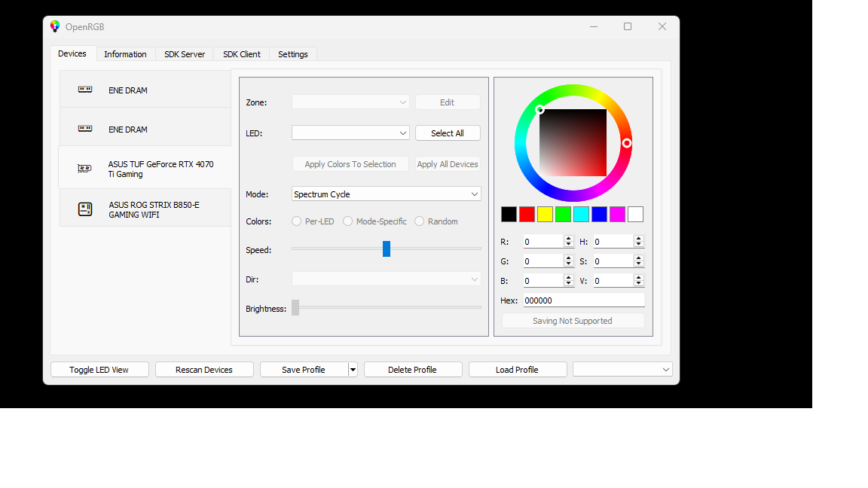Image resolution: width=868 pixels, height=488 pixels.
Task: Select the first ENE DRAM memory icon
Action: (85, 90)
